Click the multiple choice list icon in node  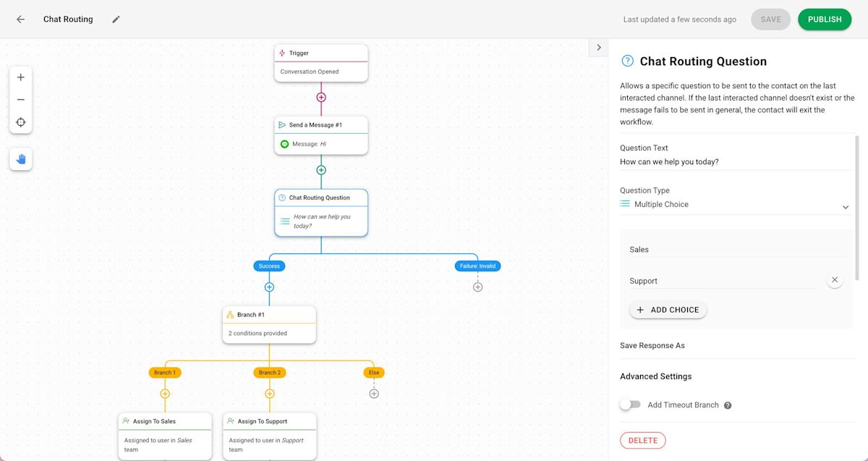(285, 221)
